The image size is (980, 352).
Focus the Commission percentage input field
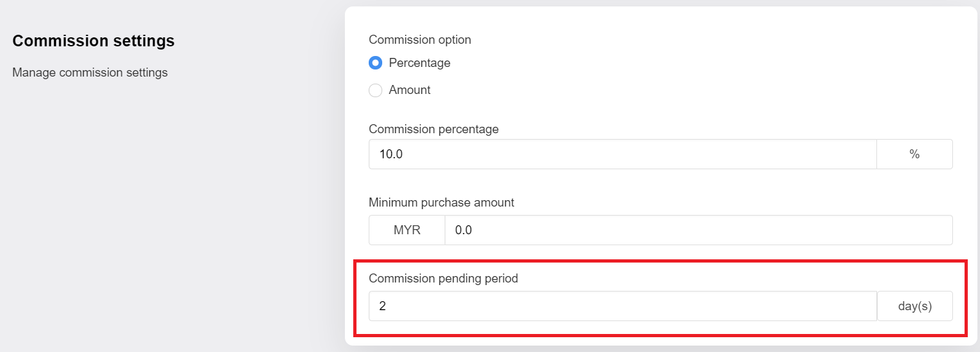pos(623,154)
